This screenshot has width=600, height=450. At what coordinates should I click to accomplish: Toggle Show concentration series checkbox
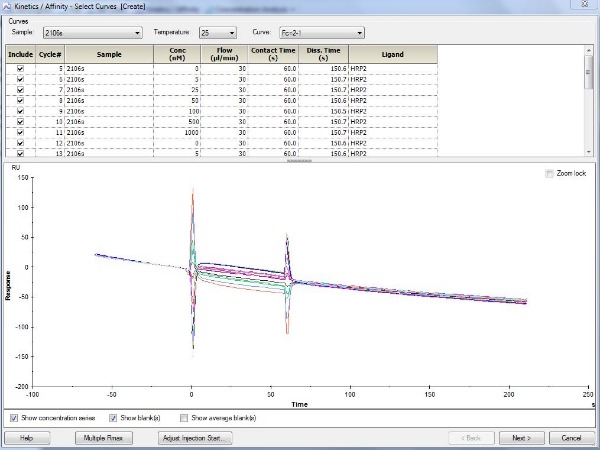coord(14,418)
